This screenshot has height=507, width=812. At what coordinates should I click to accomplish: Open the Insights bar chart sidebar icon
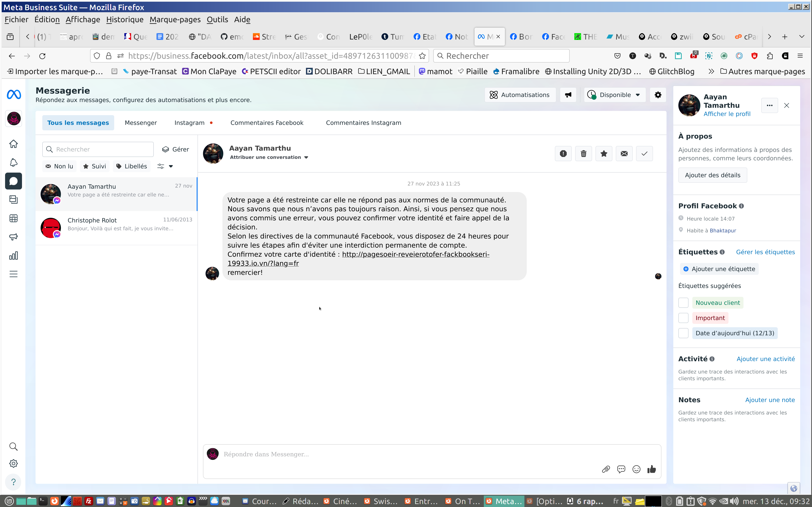click(x=13, y=256)
